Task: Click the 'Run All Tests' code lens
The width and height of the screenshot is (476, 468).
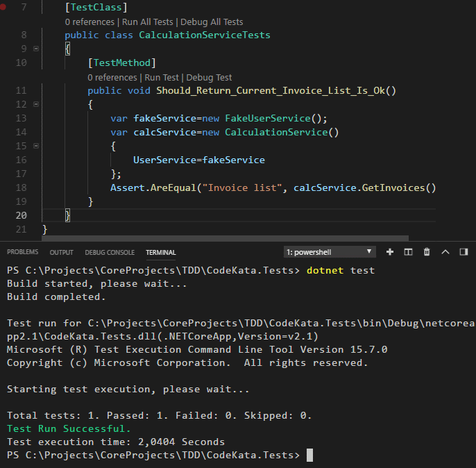Action: [x=148, y=22]
